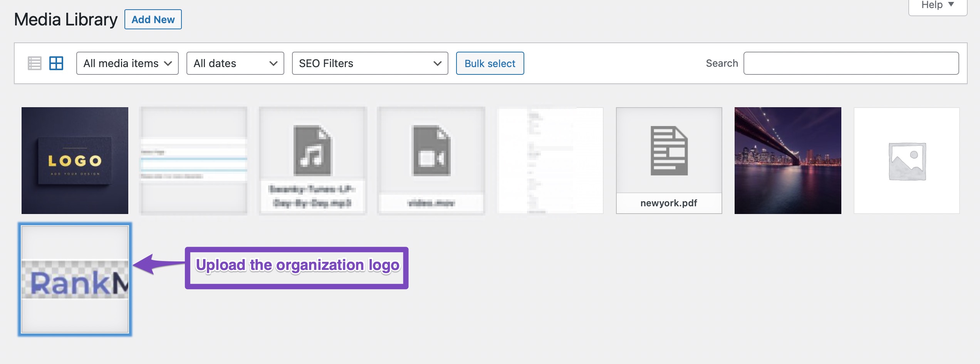The image size is (980, 364).
Task: Open the Brooklyn Bridge night photo
Action: click(788, 160)
